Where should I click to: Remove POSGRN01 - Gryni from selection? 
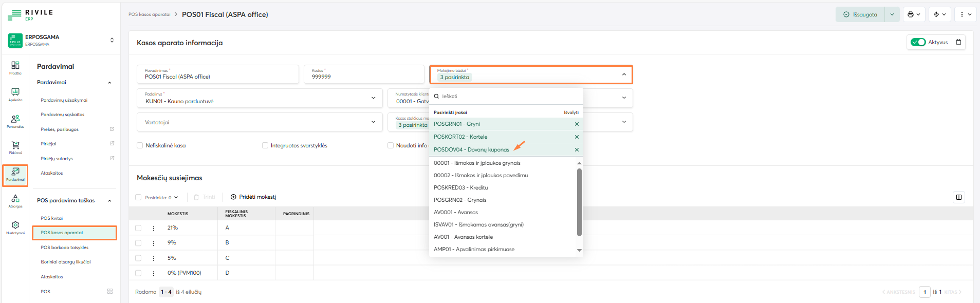(577, 124)
